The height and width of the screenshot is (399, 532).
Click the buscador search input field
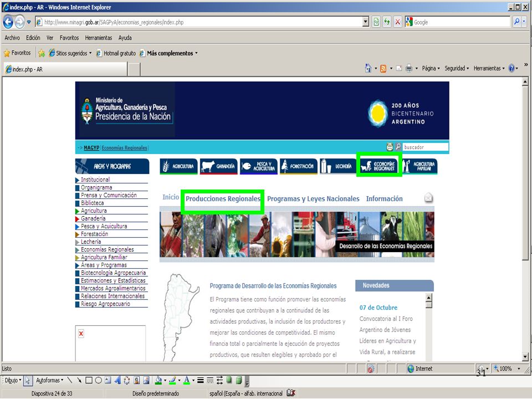click(425, 147)
